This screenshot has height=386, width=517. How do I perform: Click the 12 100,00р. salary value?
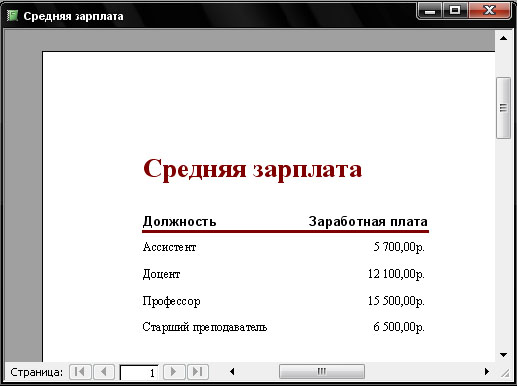396,274
